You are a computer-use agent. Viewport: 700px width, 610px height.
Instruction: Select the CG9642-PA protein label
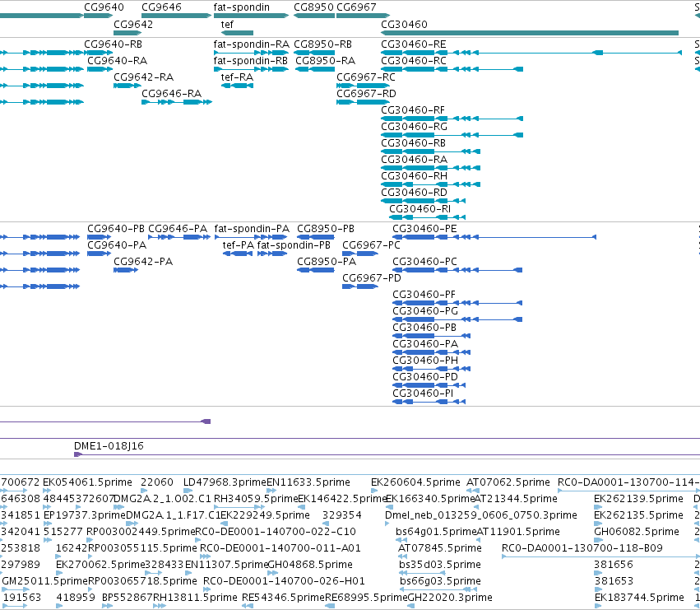(143, 262)
